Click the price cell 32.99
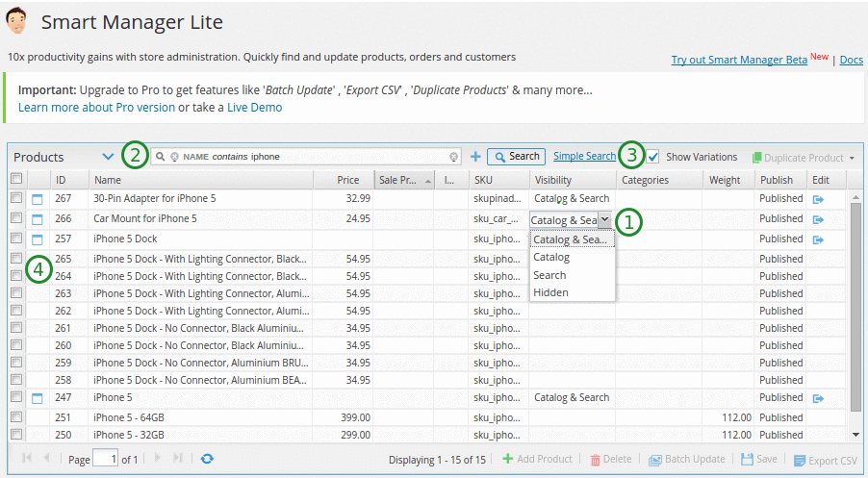The height and width of the screenshot is (478, 868). 344,198
